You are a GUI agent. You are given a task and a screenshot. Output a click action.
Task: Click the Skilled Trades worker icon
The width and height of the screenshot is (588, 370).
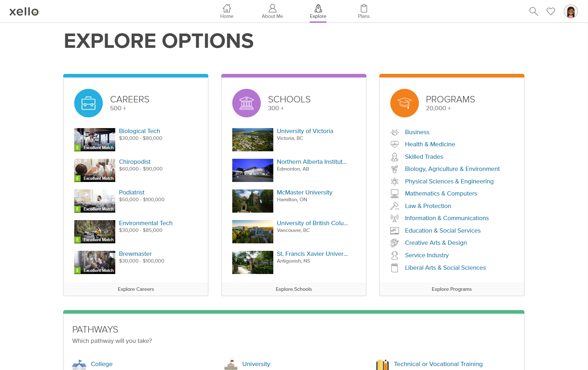pyautogui.click(x=395, y=157)
